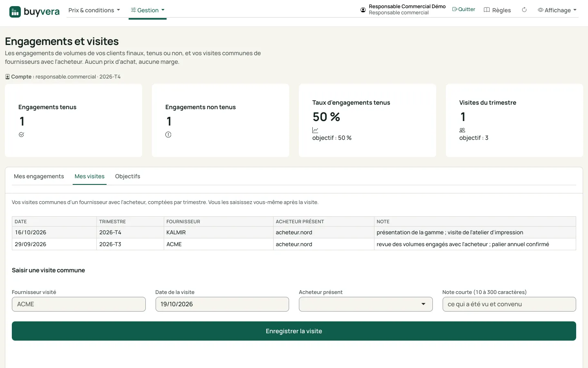This screenshot has height=368, width=588.
Task: Click the Responsable Commercial Démo name
Action: point(407,7)
